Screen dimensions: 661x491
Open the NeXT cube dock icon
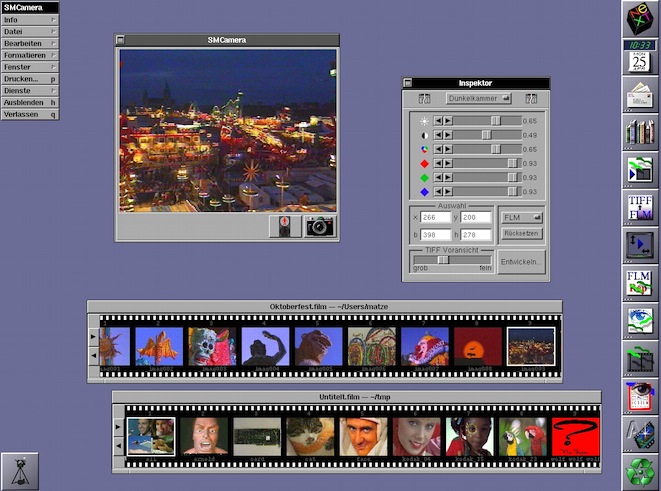(x=640, y=19)
